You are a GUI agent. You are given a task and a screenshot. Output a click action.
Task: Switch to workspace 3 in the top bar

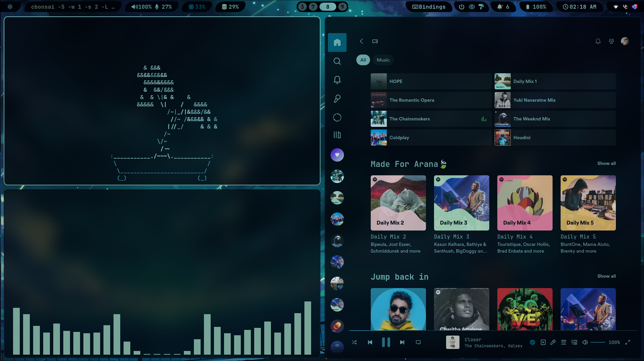pyautogui.click(x=302, y=7)
